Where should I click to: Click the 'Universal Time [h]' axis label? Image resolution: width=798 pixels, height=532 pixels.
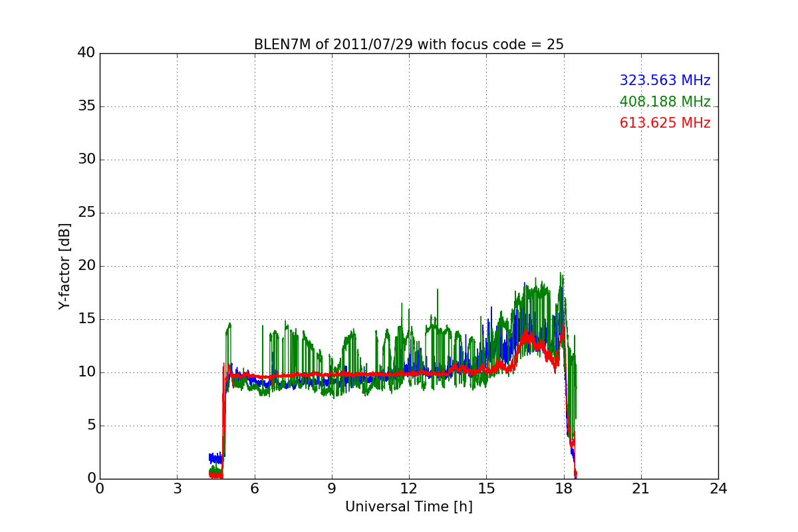409,507
